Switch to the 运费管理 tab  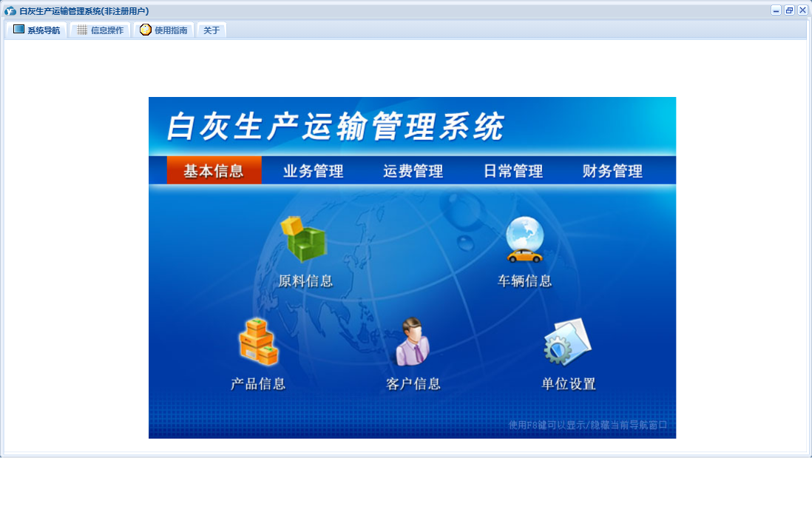click(x=413, y=170)
